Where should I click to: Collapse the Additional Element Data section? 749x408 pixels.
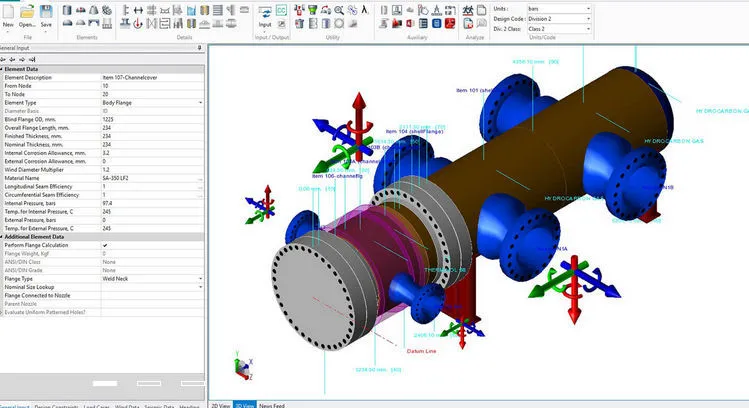pos(2,236)
